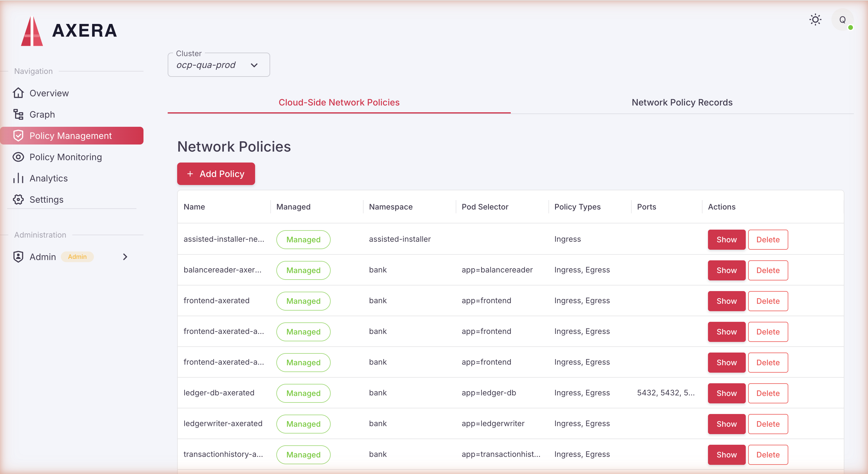The height and width of the screenshot is (474, 868).
Task: Click the Analytics bar chart icon
Action: click(18, 178)
